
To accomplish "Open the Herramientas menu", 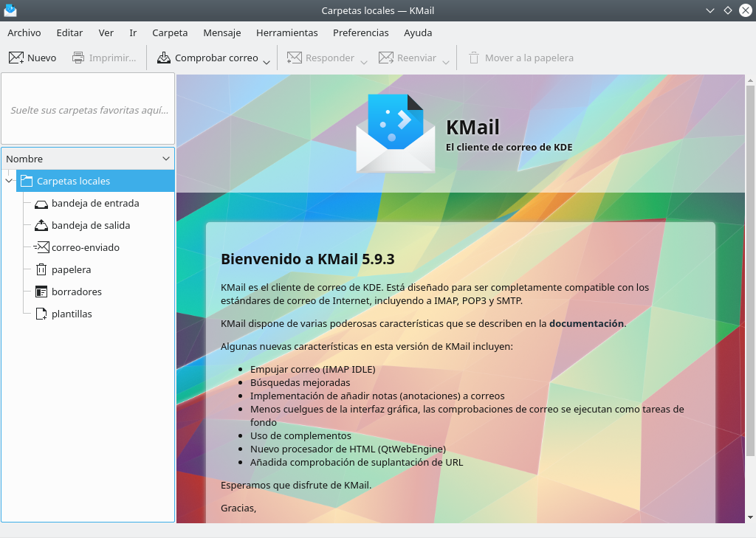I will pyautogui.click(x=286, y=32).
